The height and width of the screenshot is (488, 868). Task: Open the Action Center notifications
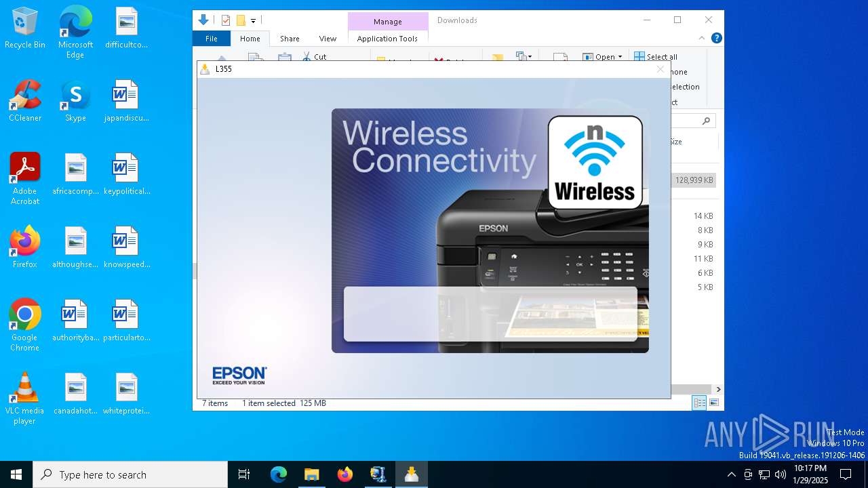(846, 474)
